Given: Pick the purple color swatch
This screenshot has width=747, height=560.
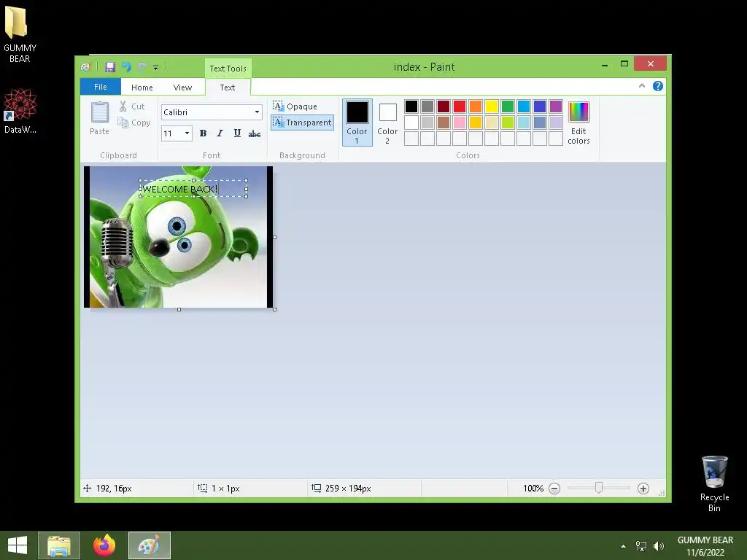Looking at the screenshot, I should (x=555, y=106).
